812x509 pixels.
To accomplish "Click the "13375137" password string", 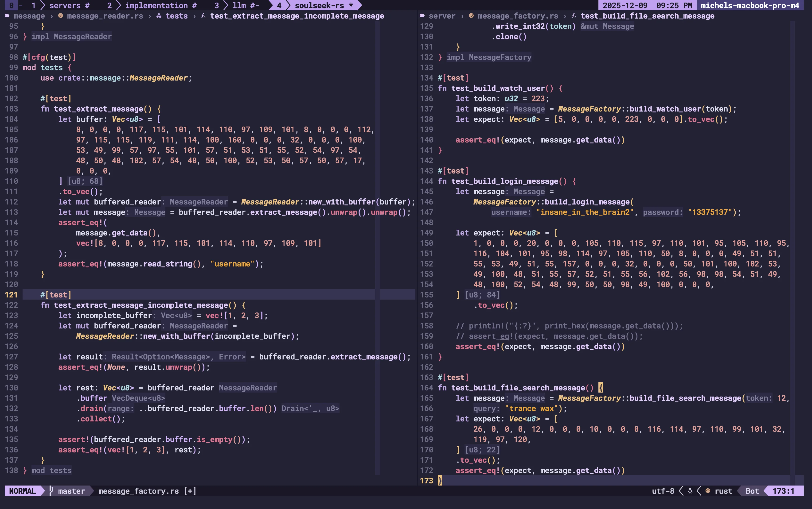I will [710, 212].
